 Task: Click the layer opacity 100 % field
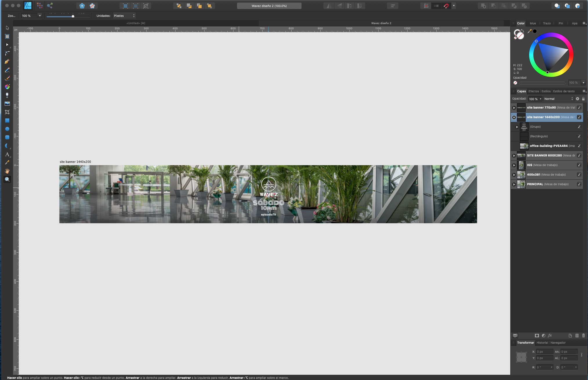[535, 99]
